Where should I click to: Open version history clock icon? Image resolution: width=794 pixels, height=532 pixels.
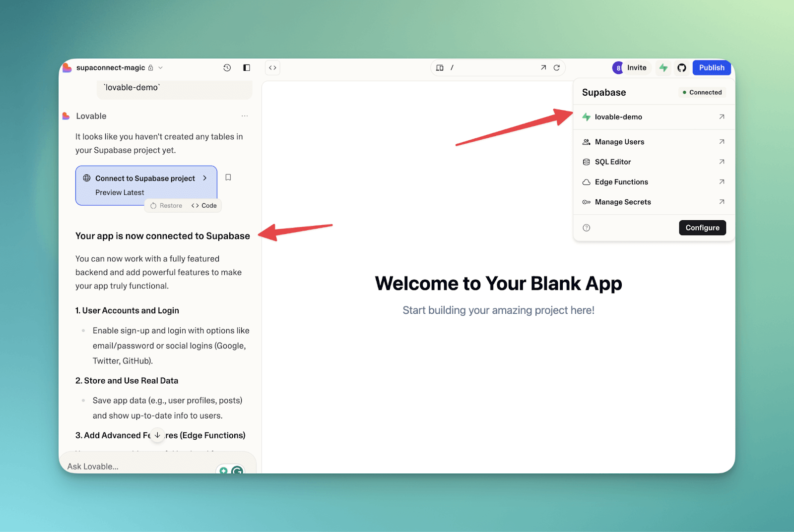pos(227,68)
